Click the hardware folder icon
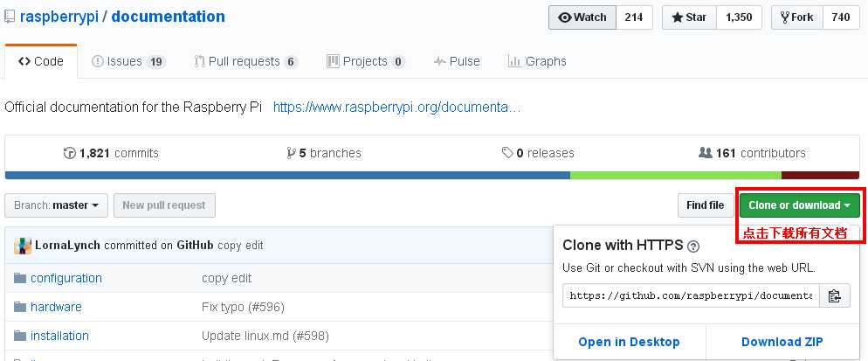This screenshot has width=868, height=361. pos(20,307)
